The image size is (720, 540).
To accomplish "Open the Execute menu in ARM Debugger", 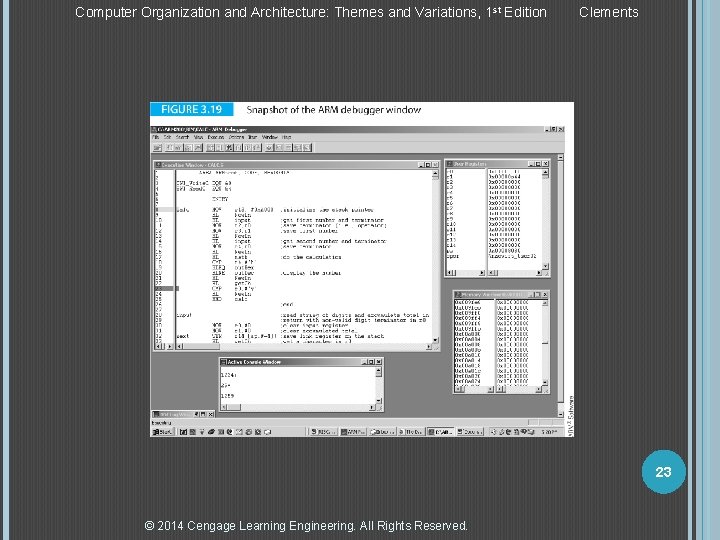I will click(216, 137).
